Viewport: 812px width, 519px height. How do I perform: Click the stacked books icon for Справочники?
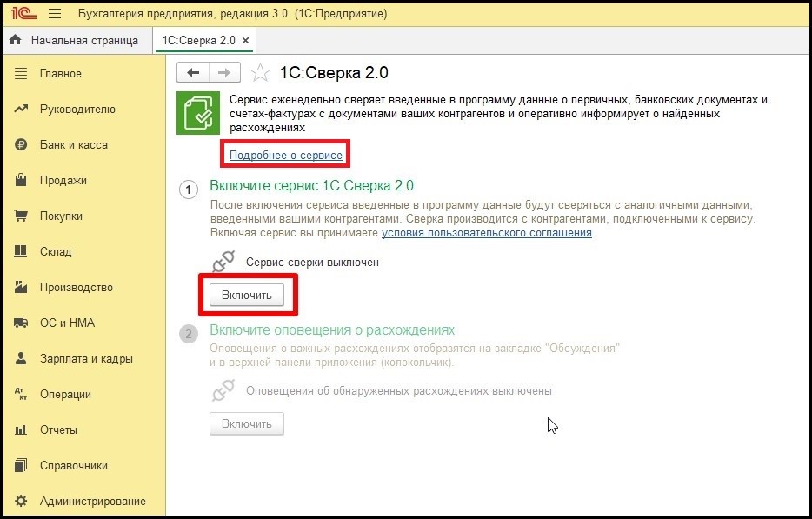(21, 465)
